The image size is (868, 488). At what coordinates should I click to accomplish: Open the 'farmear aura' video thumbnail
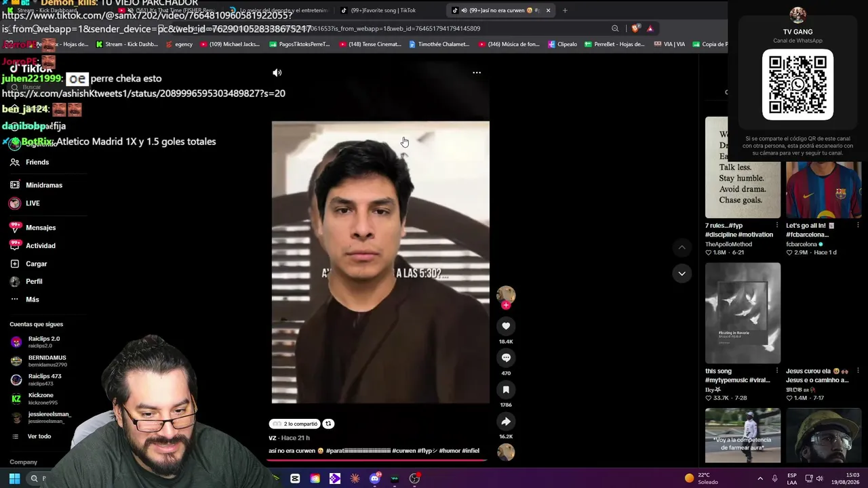743,435
